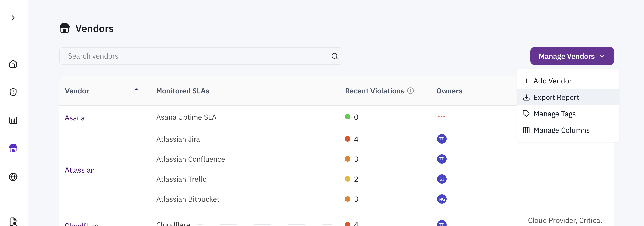Click the Monitored SLAs column header
This screenshot has height=226, width=644.
pos(183,91)
